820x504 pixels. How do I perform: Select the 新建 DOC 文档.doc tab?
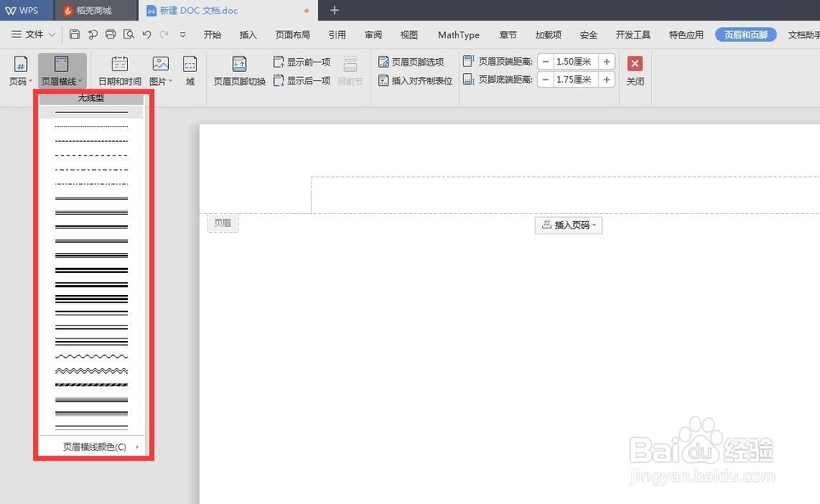(227, 11)
